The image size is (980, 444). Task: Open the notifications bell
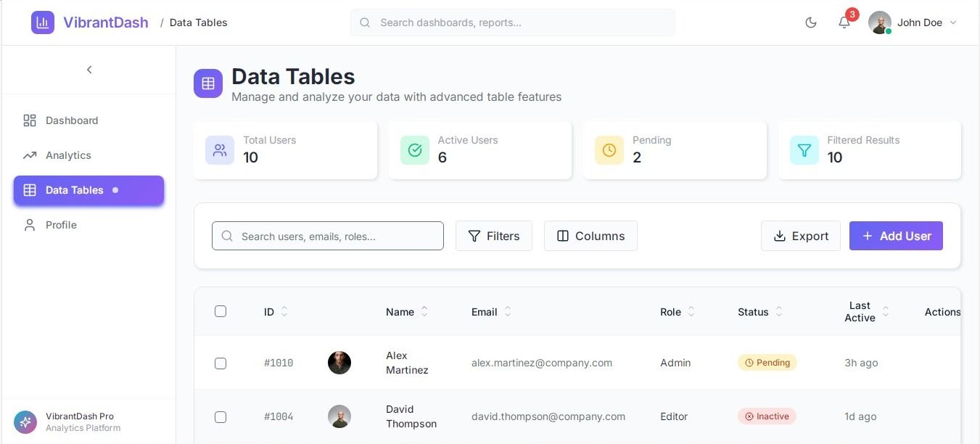coord(844,22)
